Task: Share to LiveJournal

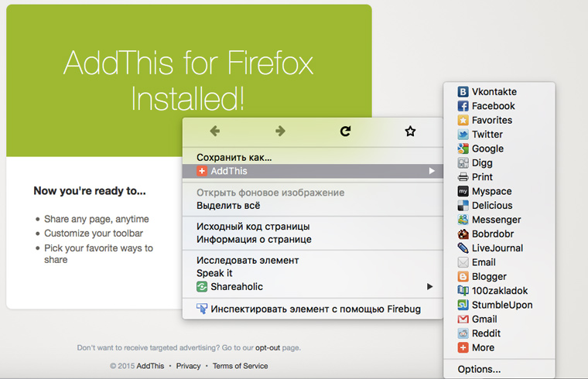Action: (499, 248)
